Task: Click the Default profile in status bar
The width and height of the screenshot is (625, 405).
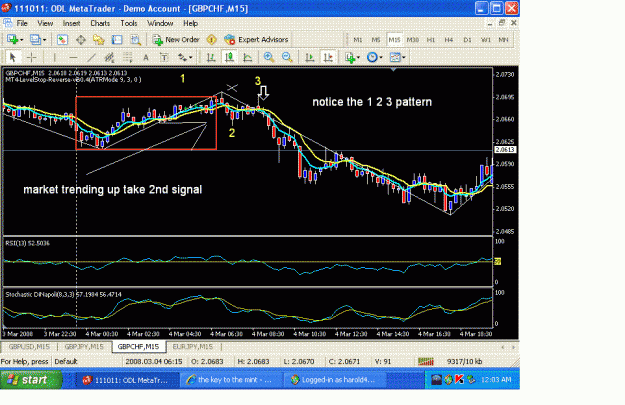Action: pyautogui.click(x=66, y=362)
